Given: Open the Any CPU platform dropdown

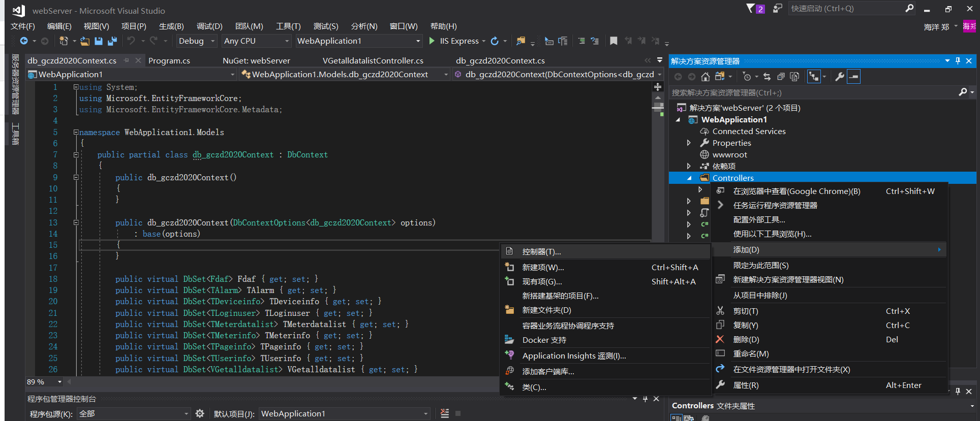Looking at the screenshot, I should click(x=257, y=41).
